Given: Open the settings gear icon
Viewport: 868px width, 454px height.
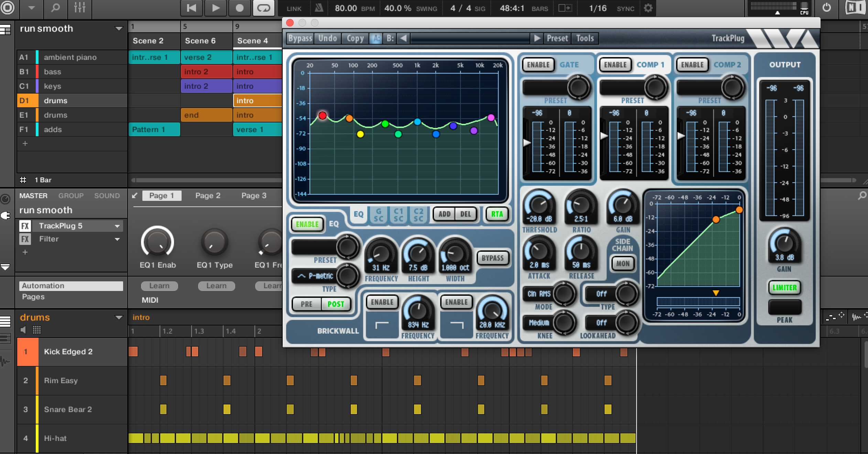Looking at the screenshot, I should tap(648, 8).
